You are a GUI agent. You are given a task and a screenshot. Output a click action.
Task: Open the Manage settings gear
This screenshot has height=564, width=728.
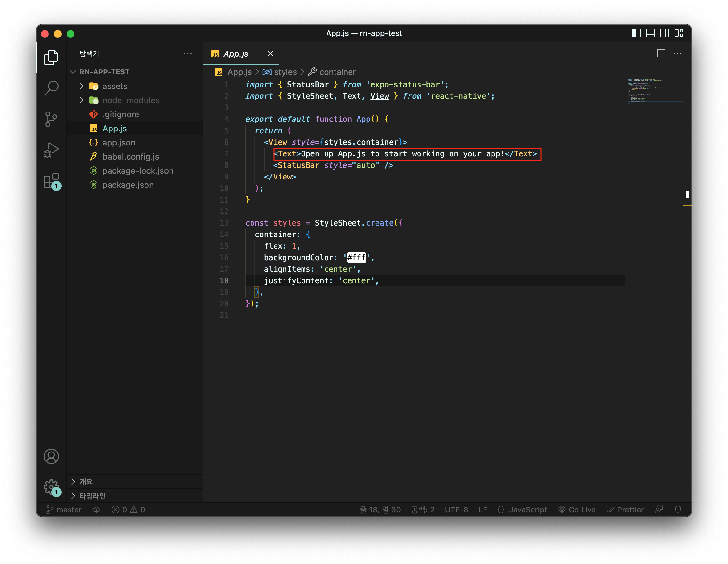(51, 487)
